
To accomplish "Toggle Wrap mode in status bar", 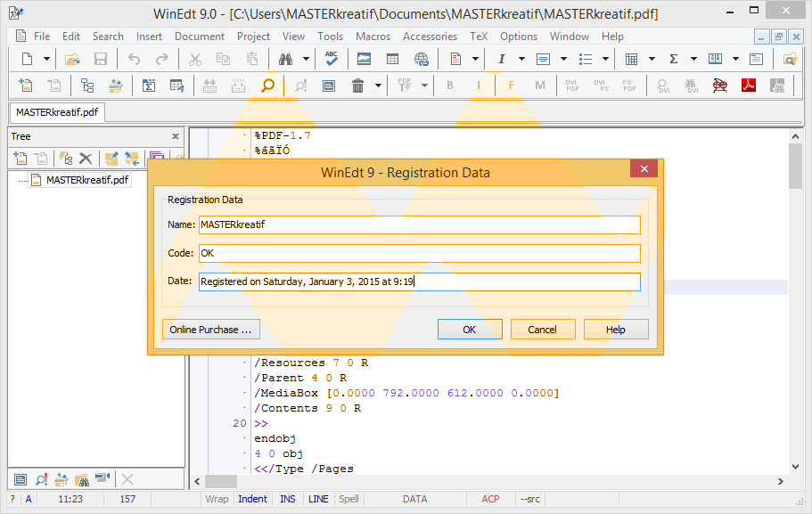I will point(217,499).
